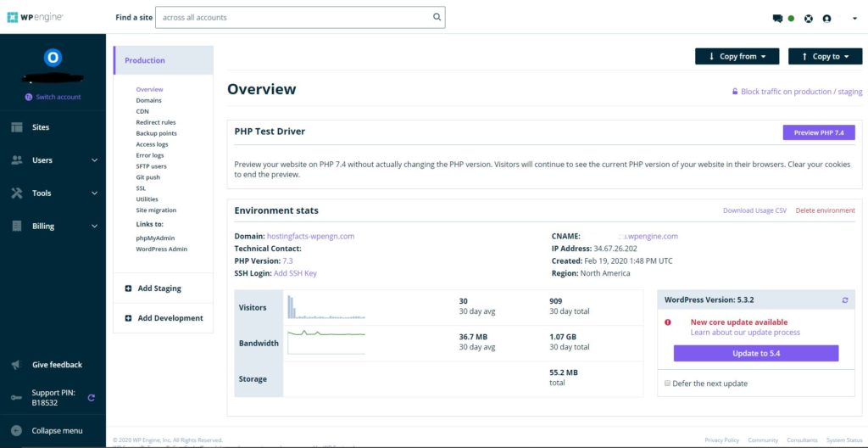Image resolution: width=868 pixels, height=448 pixels.
Task: Open Utilities section
Action: coord(147,199)
